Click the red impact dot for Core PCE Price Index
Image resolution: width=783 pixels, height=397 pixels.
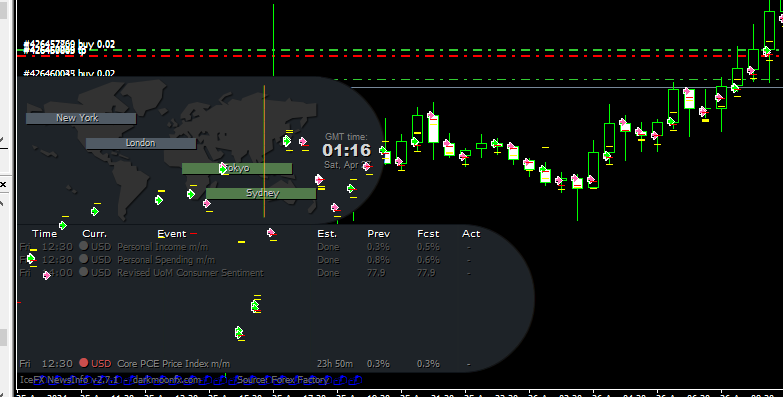(x=83, y=363)
